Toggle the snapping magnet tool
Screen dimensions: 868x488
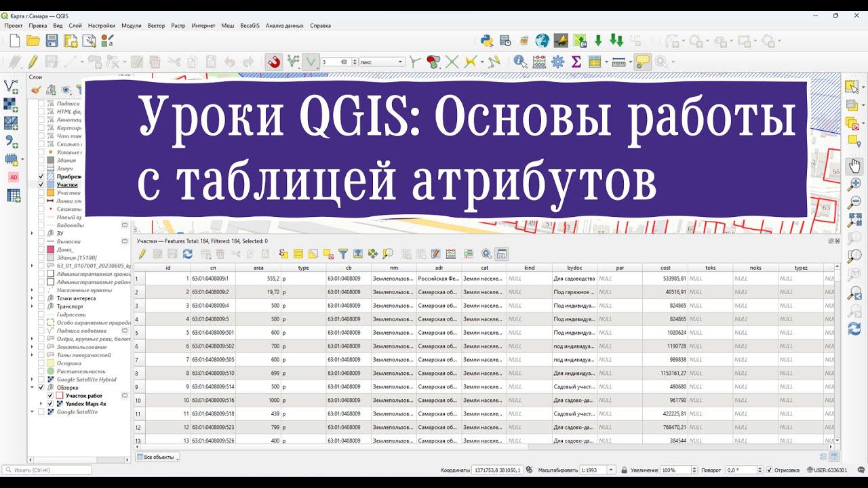pos(273,62)
